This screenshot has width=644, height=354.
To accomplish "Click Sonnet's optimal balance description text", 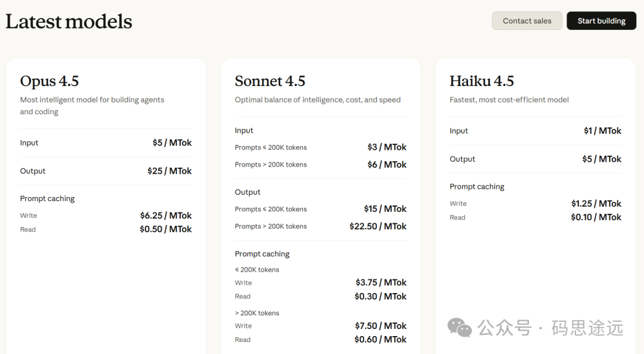I will pyautogui.click(x=318, y=100).
